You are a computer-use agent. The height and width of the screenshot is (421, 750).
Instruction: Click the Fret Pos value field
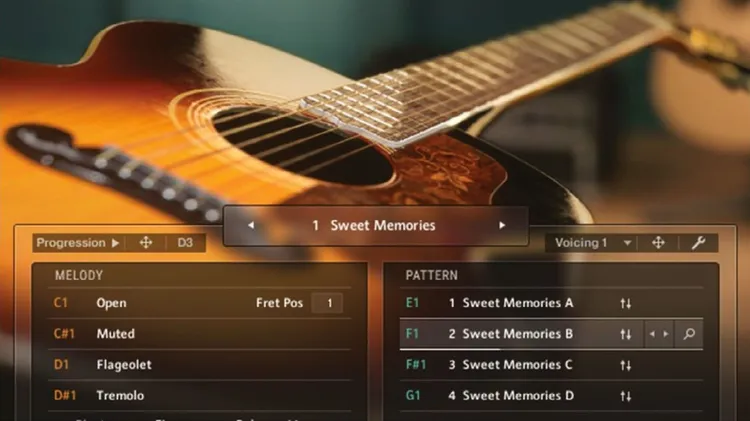(327, 303)
